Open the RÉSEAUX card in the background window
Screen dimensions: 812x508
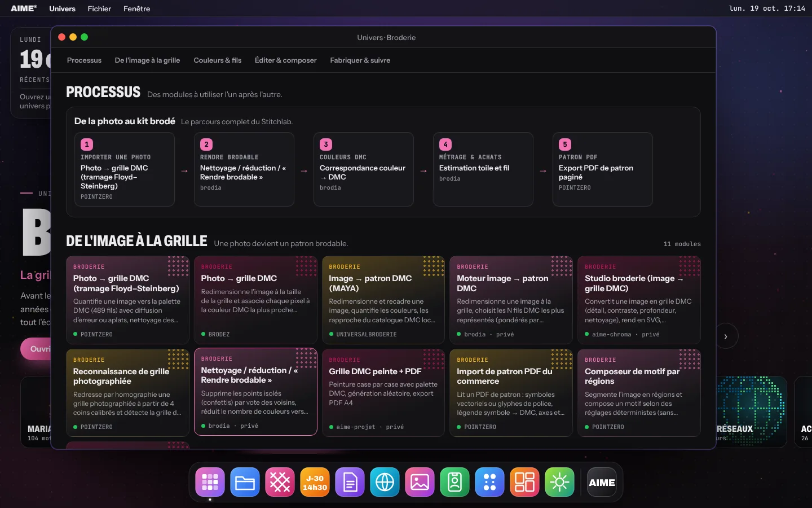tap(751, 412)
